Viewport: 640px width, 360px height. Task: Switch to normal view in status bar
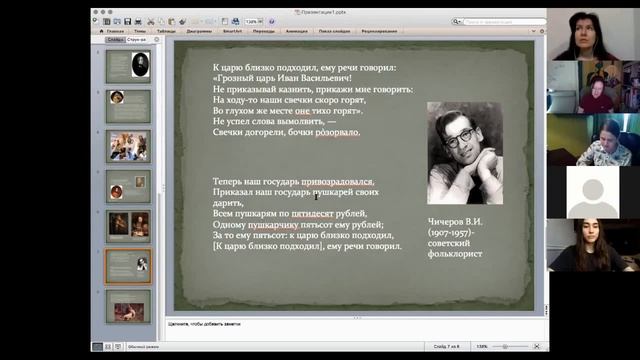(98, 347)
